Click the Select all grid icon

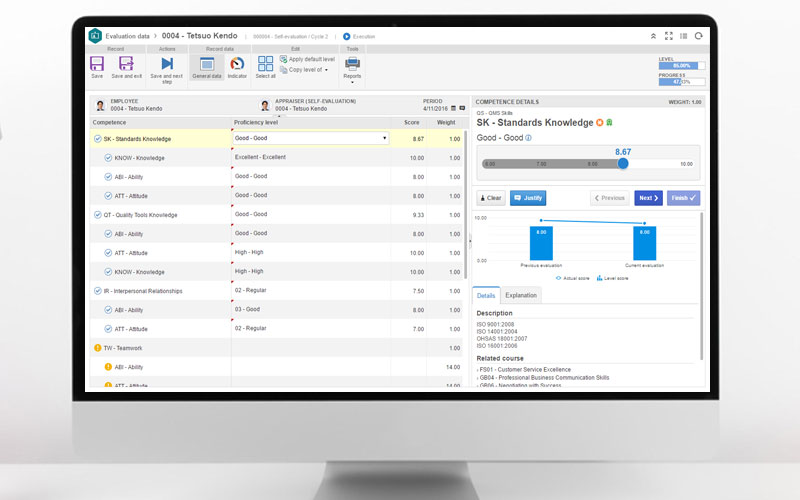(x=266, y=64)
